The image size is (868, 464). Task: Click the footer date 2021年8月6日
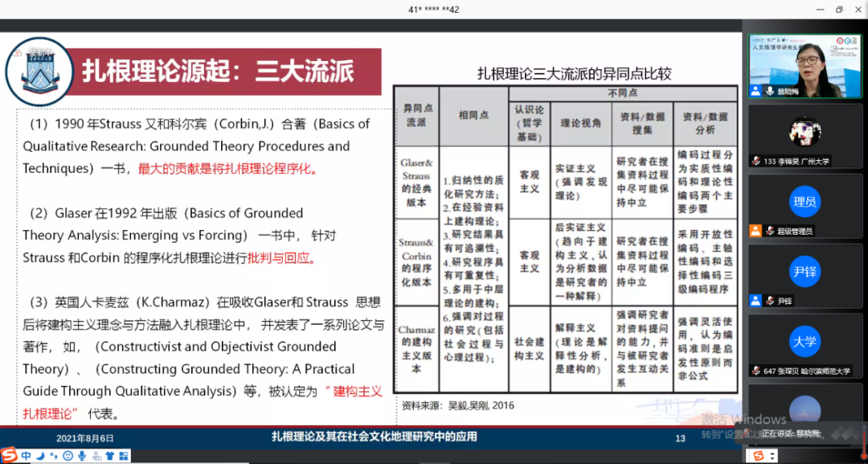[x=84, y=438]
